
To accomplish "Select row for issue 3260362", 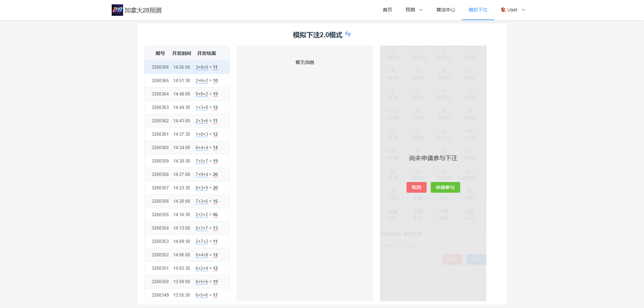I will click(187, 121).
